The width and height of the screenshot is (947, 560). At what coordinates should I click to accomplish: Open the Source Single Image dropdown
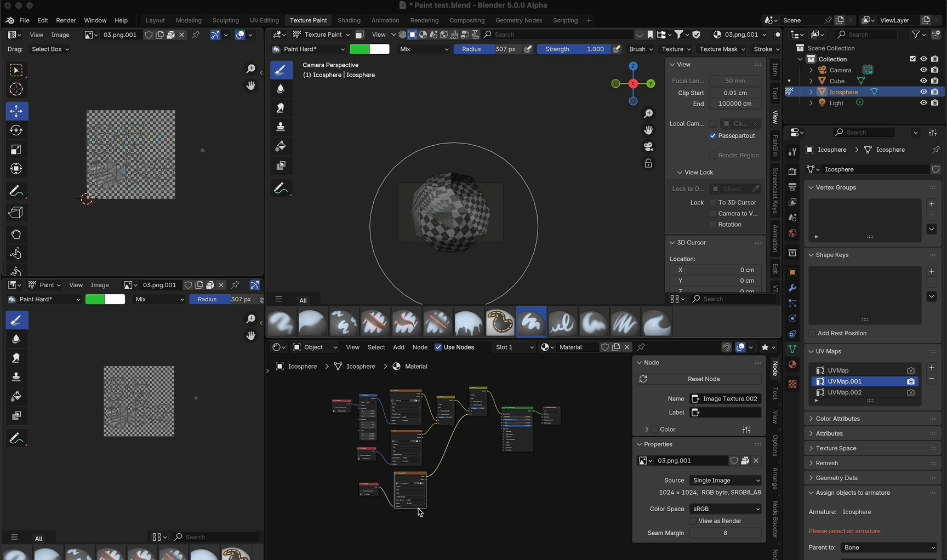click(x=726, y=481)
